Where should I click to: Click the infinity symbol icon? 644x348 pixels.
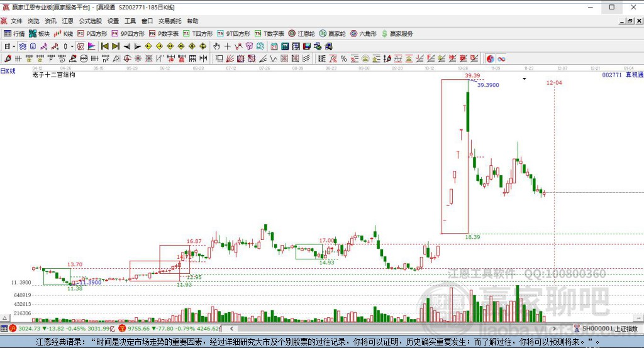click(x=501, y=58)
